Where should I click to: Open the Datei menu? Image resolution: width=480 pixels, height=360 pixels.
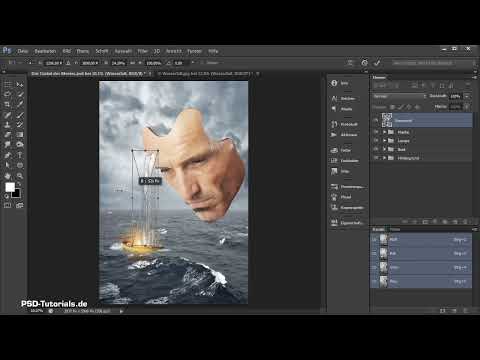coord(22,51)
